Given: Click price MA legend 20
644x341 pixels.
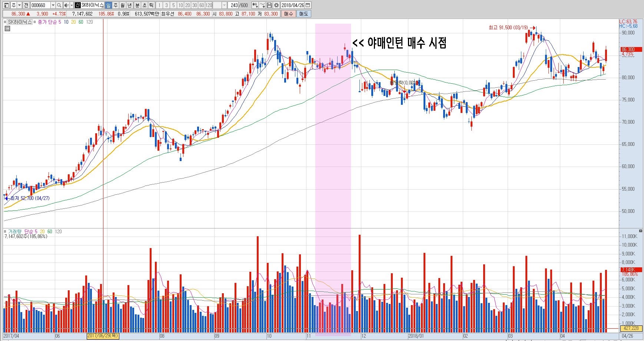Looking at the screenshot, I should click(73, 22).
